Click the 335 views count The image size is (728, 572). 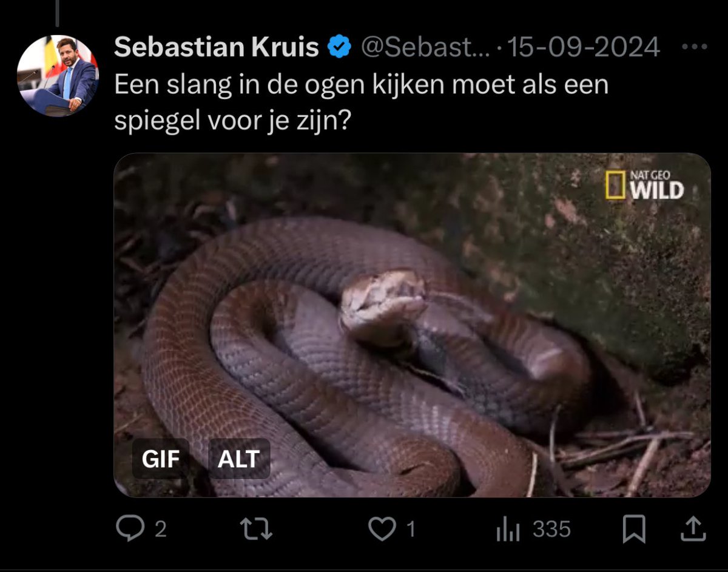(551, 530)
